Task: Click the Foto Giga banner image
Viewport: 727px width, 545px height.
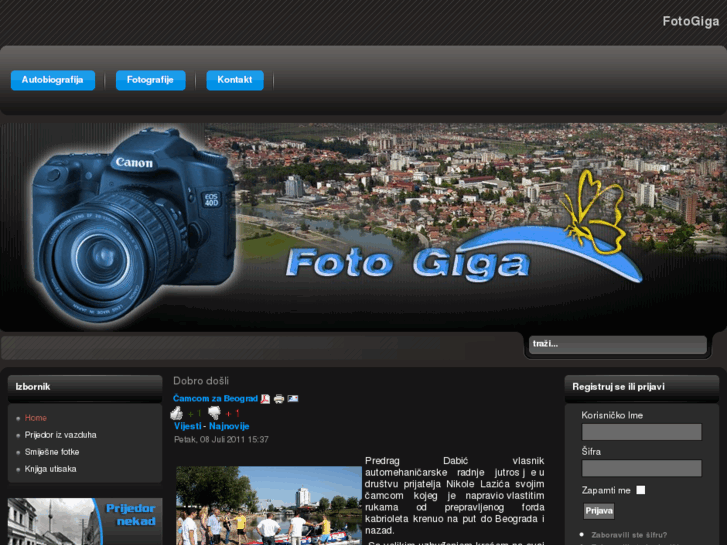Action: coord(364,227)
